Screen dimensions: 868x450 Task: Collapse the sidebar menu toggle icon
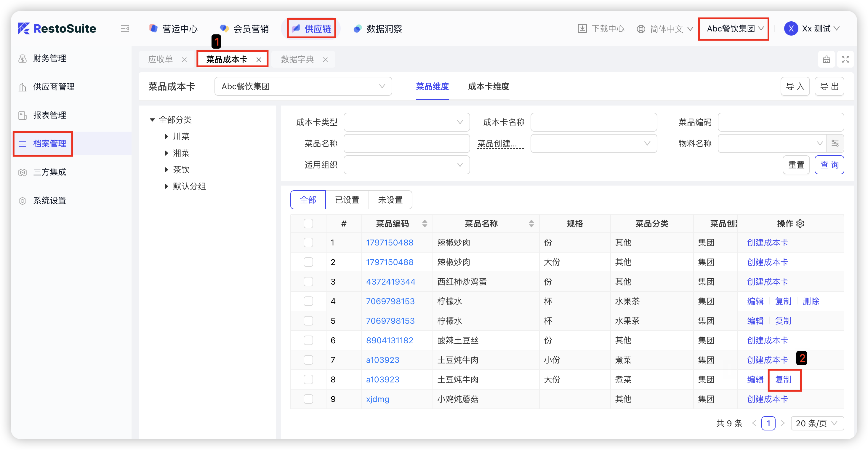[x=125, y=29]
